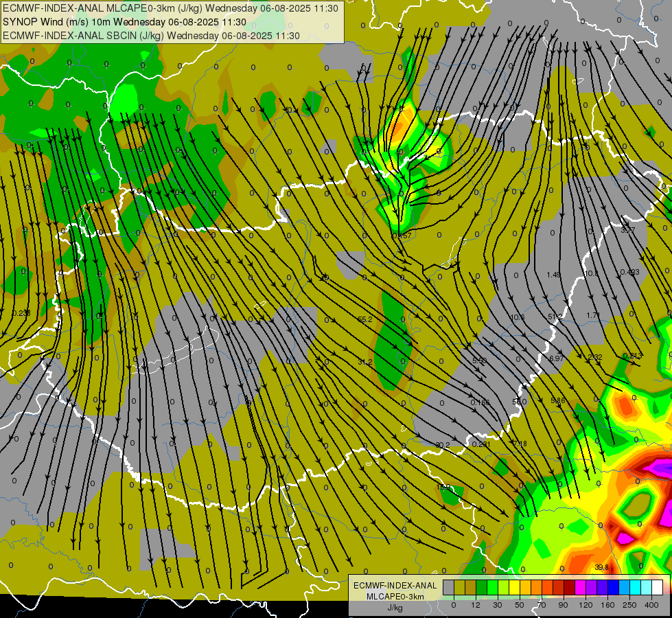The width and height of the screenshot is (672, 618).
Task: Click the SBCIN title line
Action: [151, 36]
